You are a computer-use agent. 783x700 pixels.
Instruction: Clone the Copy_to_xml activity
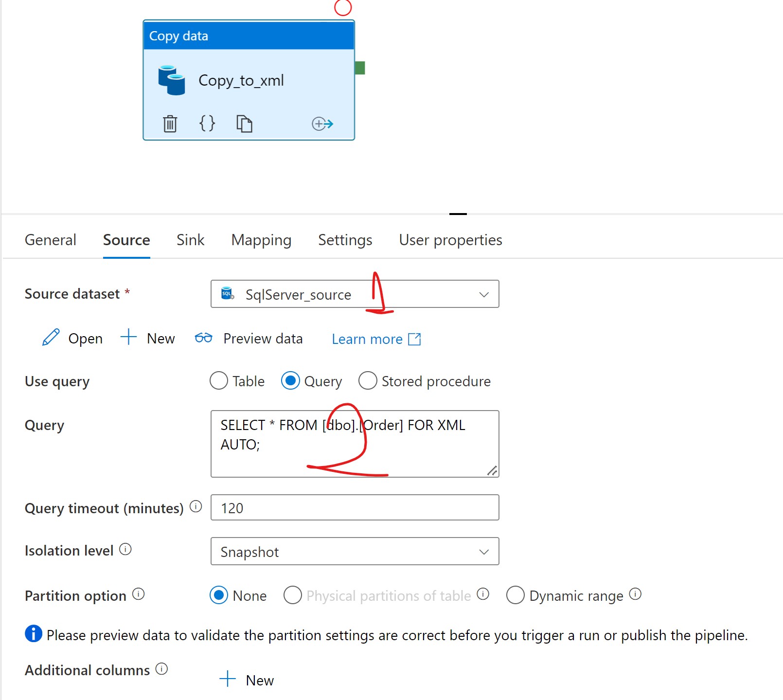[244, 124]
